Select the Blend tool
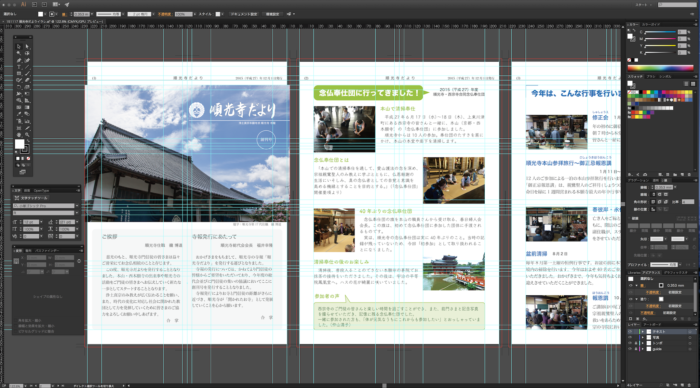Screen dimensions: 700x388 pyautogui.click(x=27, y=114)
